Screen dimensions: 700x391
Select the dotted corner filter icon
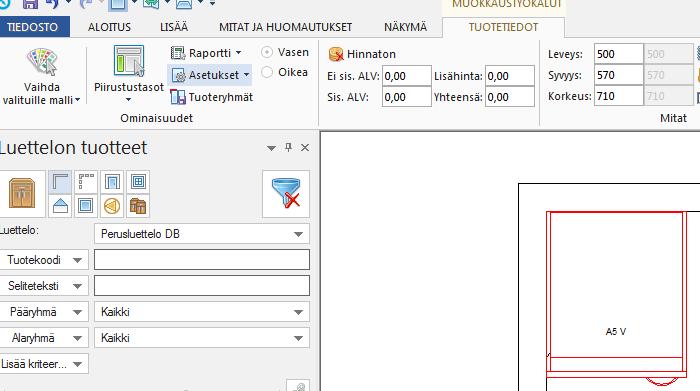86,182
